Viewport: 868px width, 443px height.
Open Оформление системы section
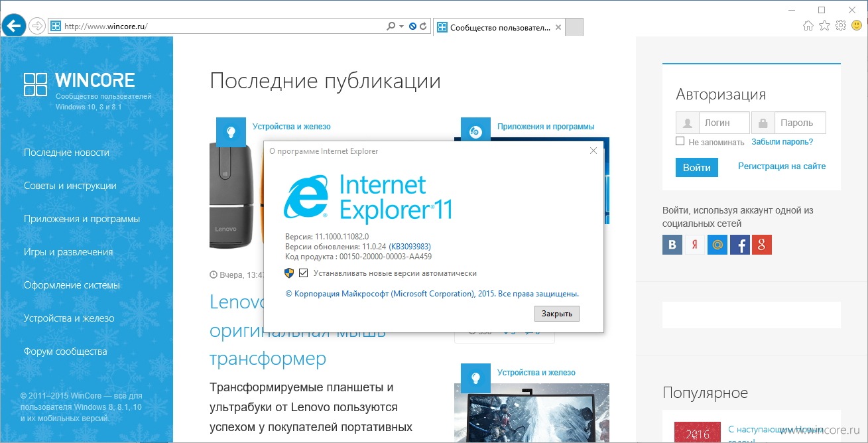point(72,285)
